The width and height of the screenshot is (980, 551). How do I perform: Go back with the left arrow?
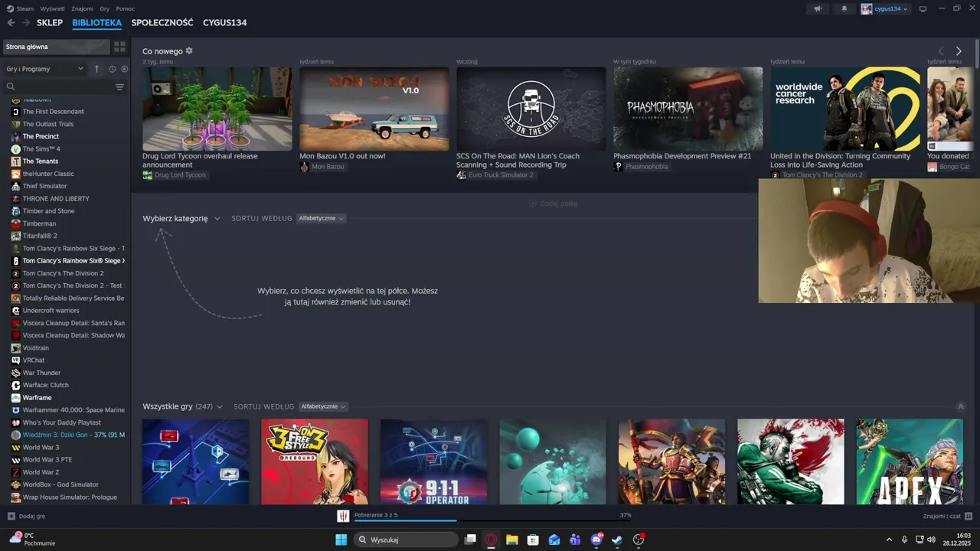click(x=11, y=23)
